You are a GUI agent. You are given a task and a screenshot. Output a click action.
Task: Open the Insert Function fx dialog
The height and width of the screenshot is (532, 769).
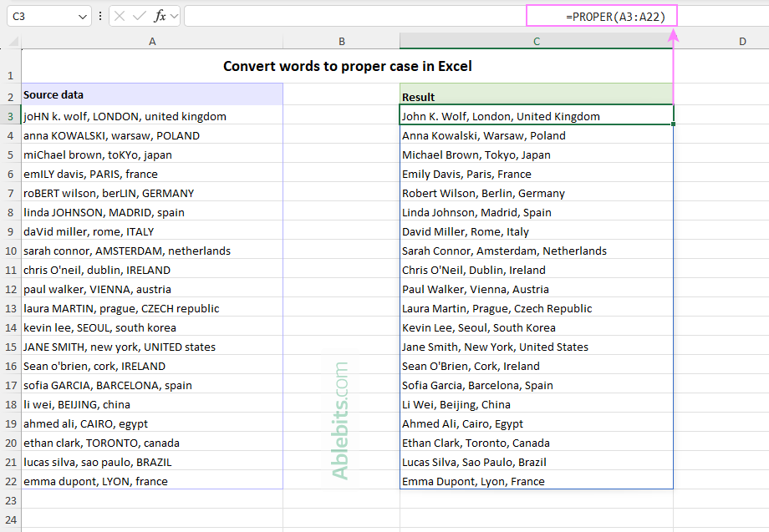[x=159, y=16]
